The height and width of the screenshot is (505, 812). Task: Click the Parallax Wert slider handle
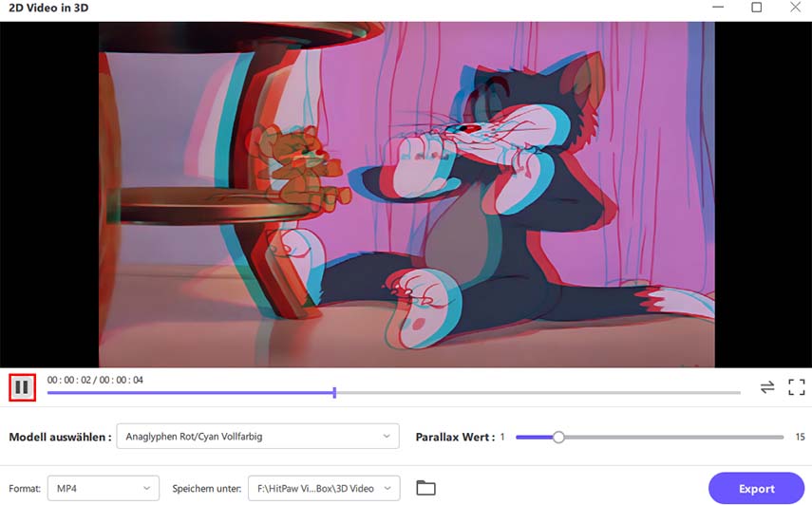558,438
